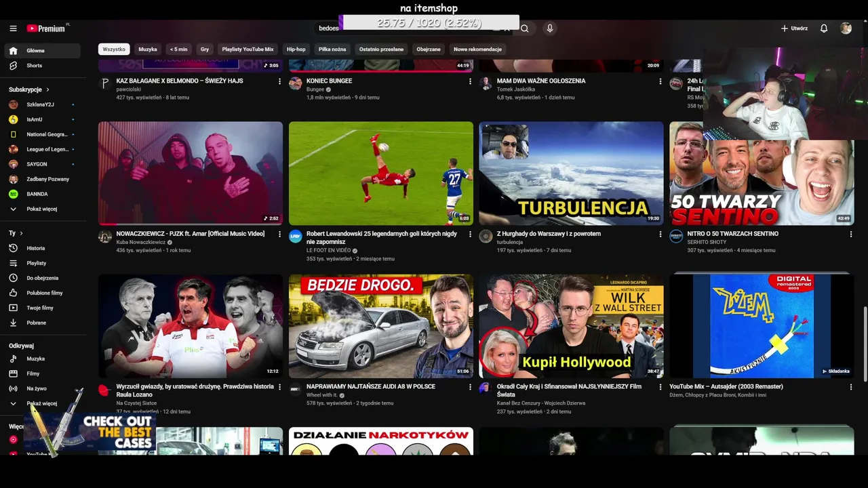Open the notifications bell
The image size is (868, 488).
tap(824, 28)
